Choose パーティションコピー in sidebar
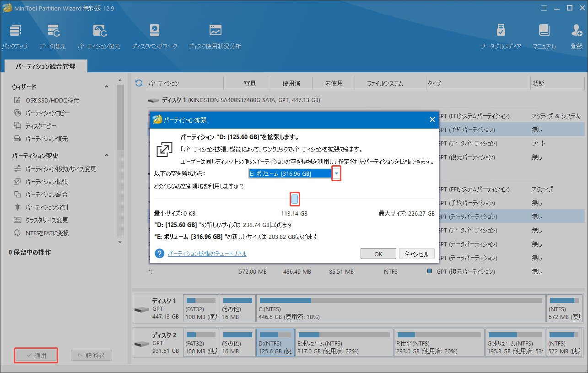This screenshot has width=588, height=373. click(42, 113)
